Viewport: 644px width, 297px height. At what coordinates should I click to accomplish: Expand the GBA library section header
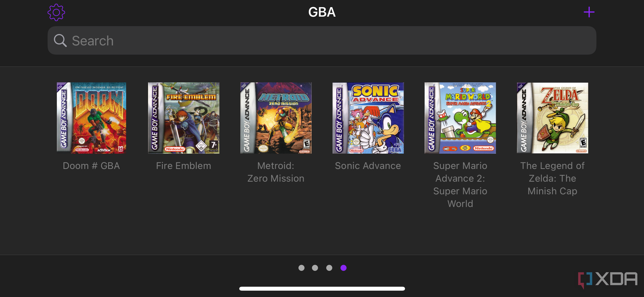click(321, 12)
